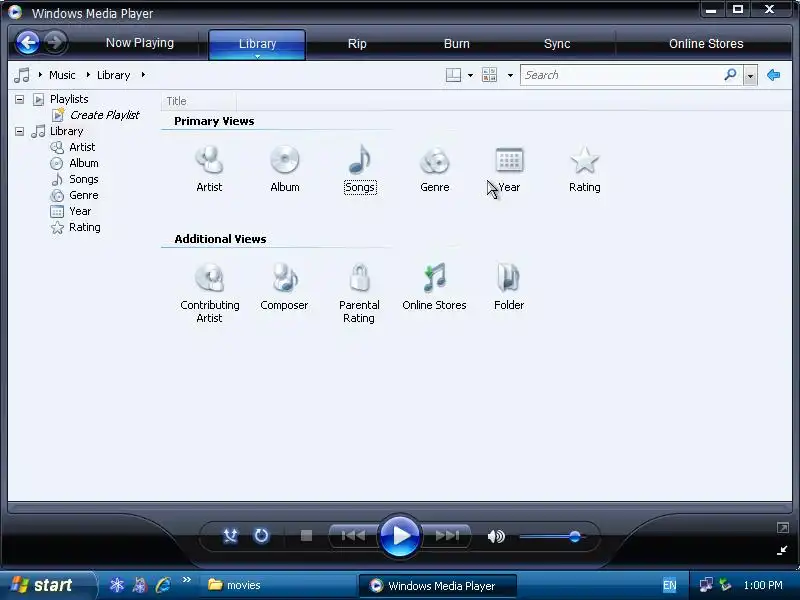
Task: Open the View options dropdown arrow
Action: click(x=510, y=76)
